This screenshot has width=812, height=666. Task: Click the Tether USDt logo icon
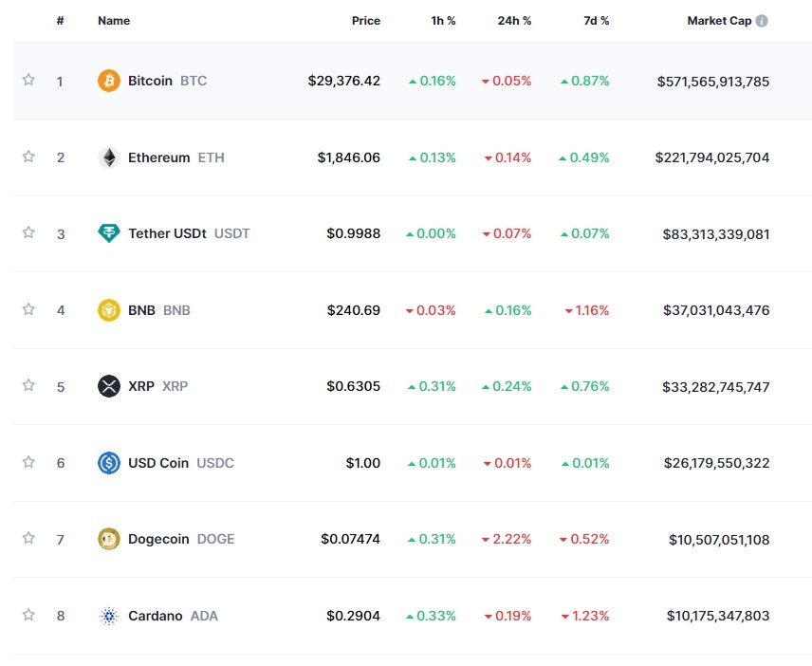click(109, 233)
